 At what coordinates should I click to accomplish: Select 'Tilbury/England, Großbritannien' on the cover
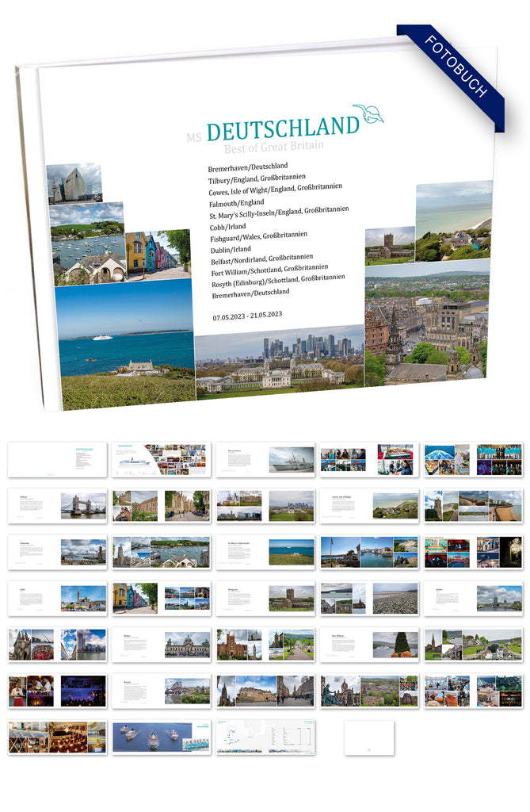257,178
